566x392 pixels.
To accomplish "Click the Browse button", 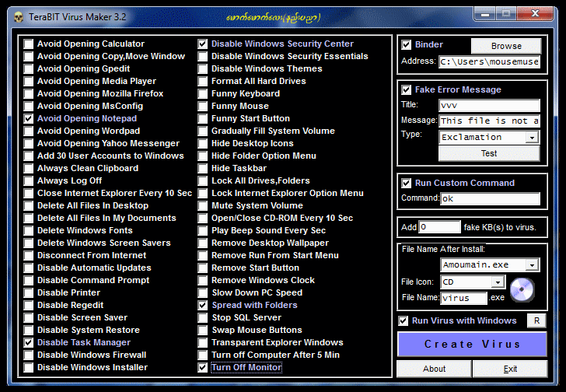I will [506, 46].
